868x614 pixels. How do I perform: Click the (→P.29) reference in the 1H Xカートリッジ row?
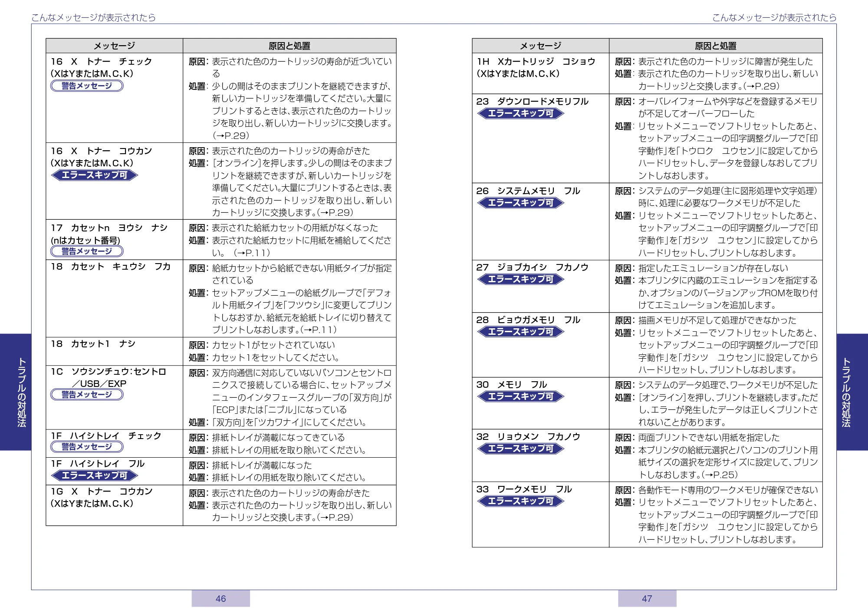tap(761, 86)
